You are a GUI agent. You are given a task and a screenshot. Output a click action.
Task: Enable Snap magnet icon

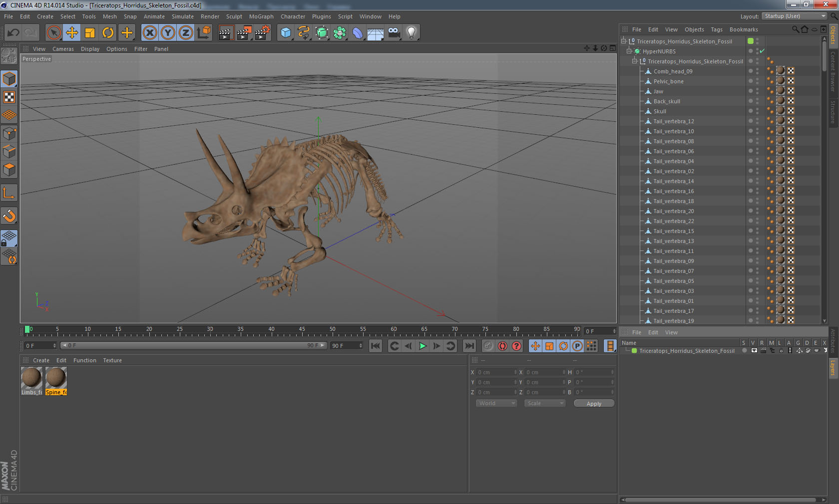coord(9,216)
